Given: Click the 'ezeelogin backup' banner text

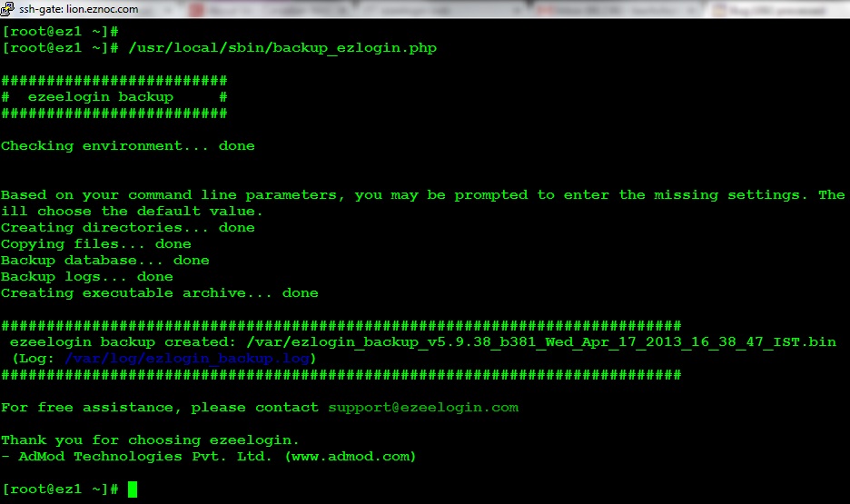Looking at the screenshot, I should click(100, 97).
